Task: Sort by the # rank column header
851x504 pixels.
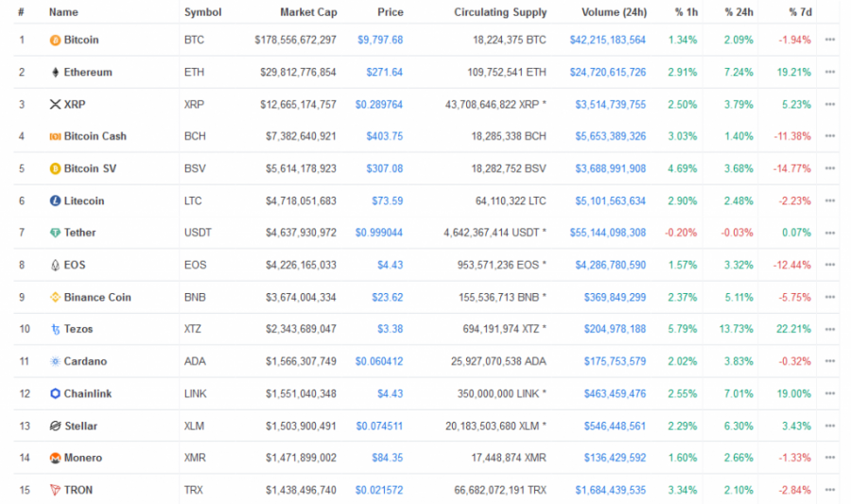Action: 21,12
